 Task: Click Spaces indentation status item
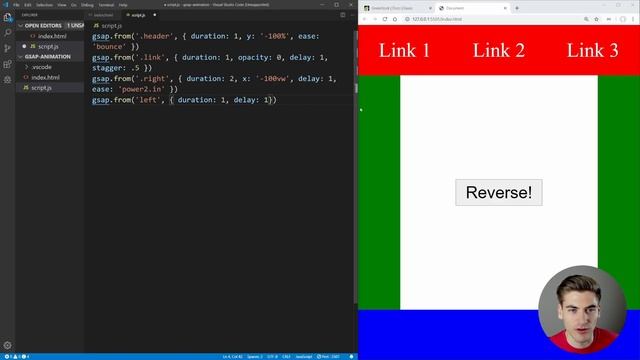point(255,357)
